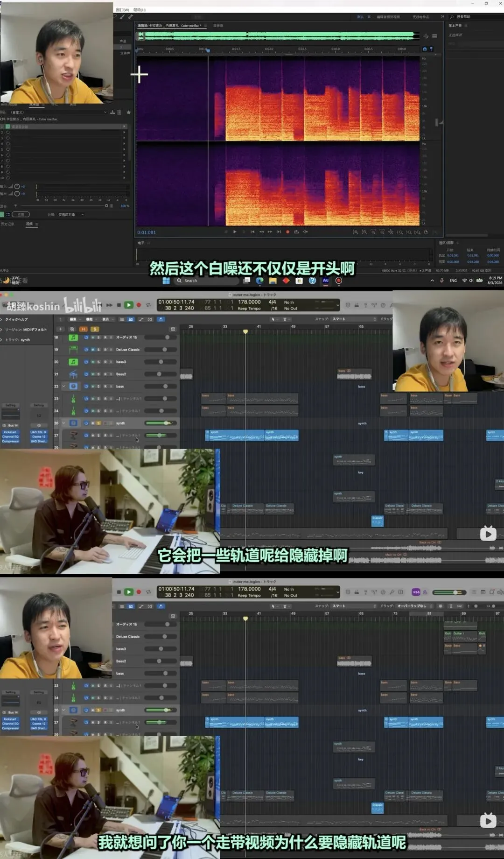Click the green Play button in the middle Logic frame
Viewport: 504px width, 859px height.
[129, 305]
